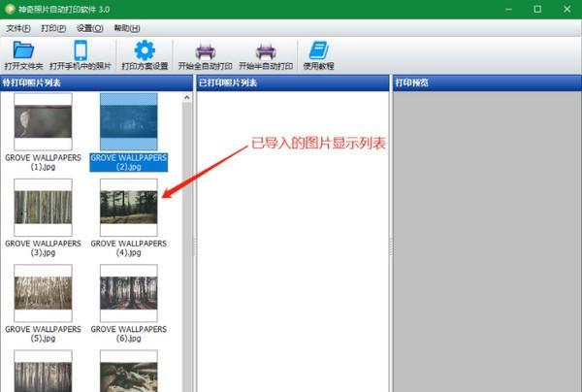Click the 已打印照片列表 panel header

click(x=293, y=82)
